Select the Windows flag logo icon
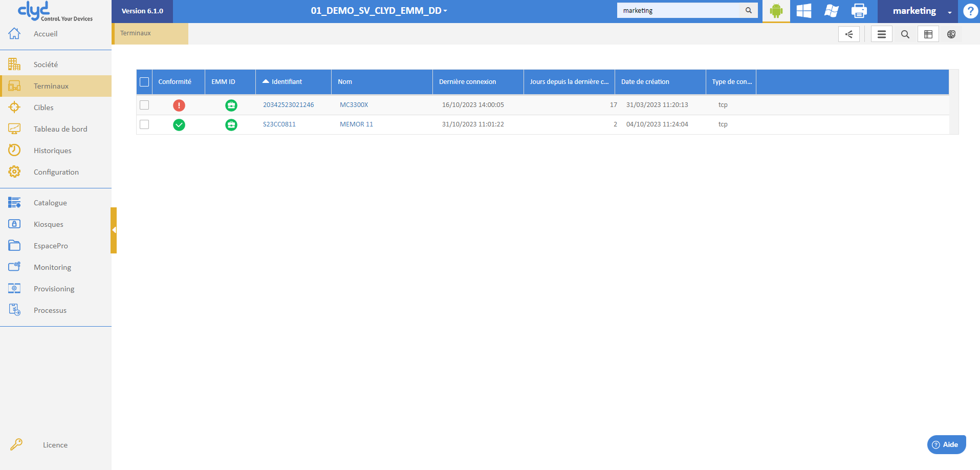The width and height of the screenshot is (980, 470). [832, 11]
